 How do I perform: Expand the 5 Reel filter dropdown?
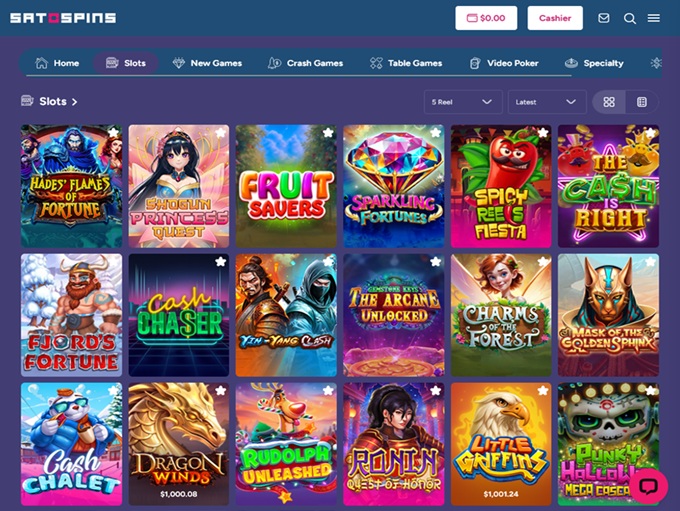point(463,102)
